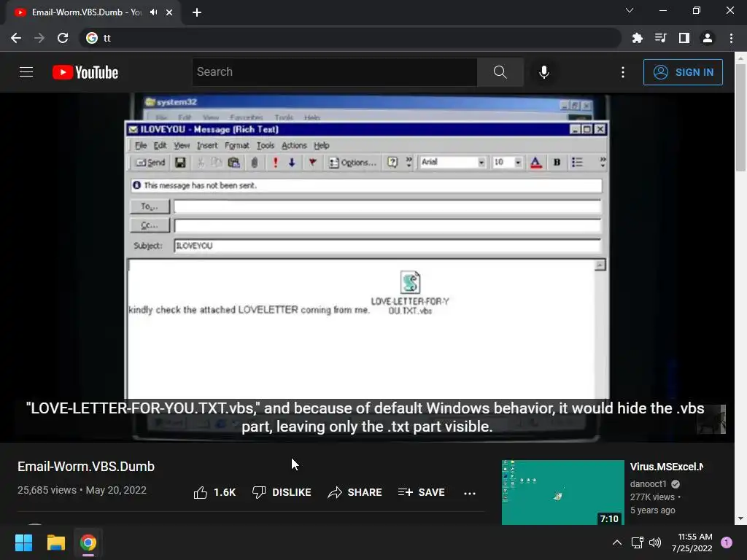The height and width of the screenshot is (560, 747).
Task: Click the paperclip Insert File icon
Action: click(x=255, y=163)
